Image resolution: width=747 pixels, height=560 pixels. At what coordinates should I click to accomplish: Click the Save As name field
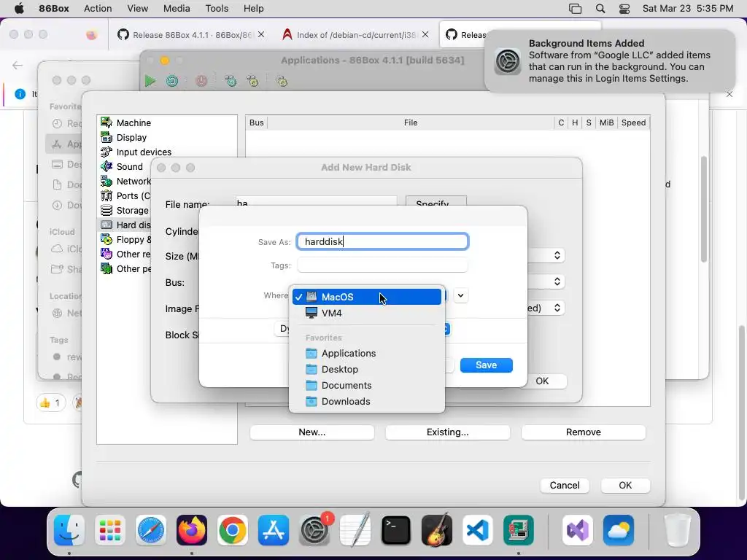coord(382,241)
